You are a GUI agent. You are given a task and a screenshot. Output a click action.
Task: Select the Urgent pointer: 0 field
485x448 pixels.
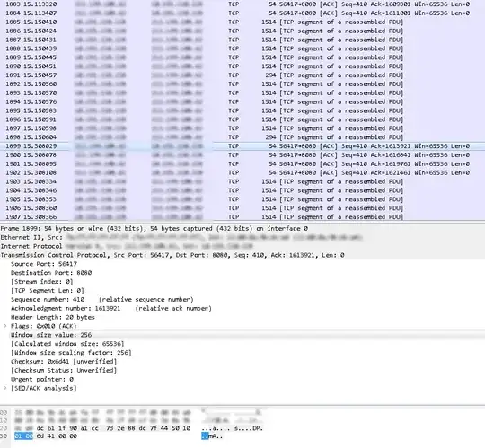pyautogui.click(x=42, y=380)
